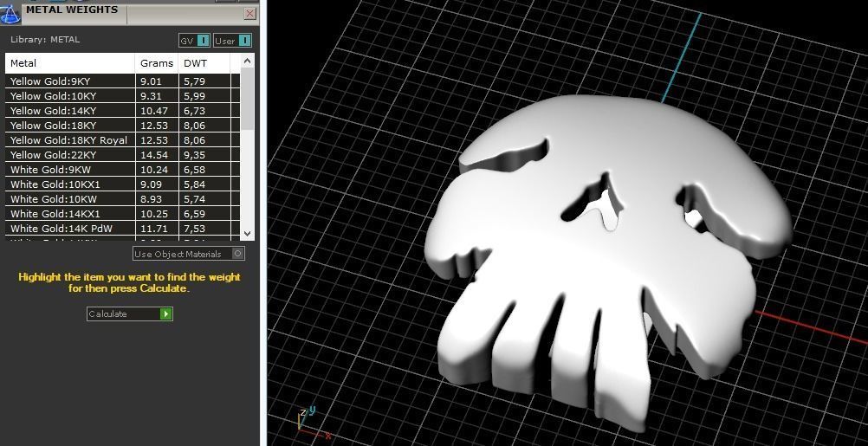Select the Yellow Gold:18KY Royal row
868x446 pixels.
click(122, 140)
